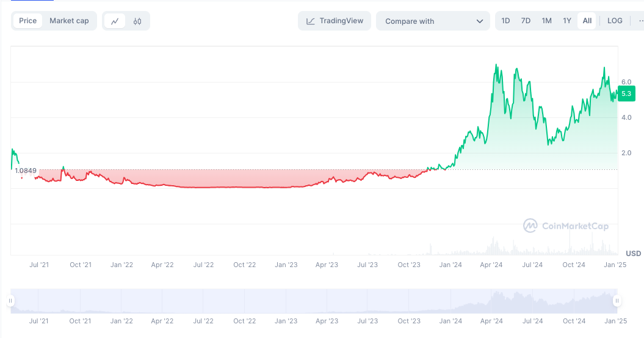Expand the Compare with dropdown

coord(427,21)
